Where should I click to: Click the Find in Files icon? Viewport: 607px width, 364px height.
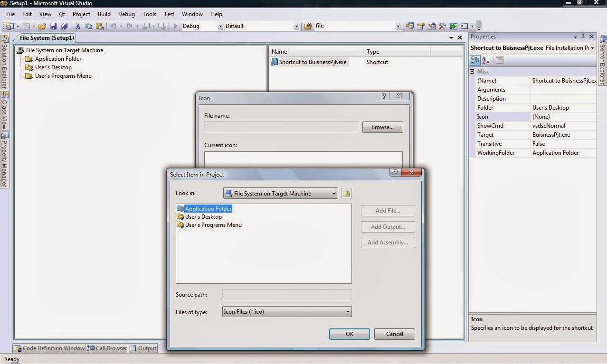coord(308,26)
